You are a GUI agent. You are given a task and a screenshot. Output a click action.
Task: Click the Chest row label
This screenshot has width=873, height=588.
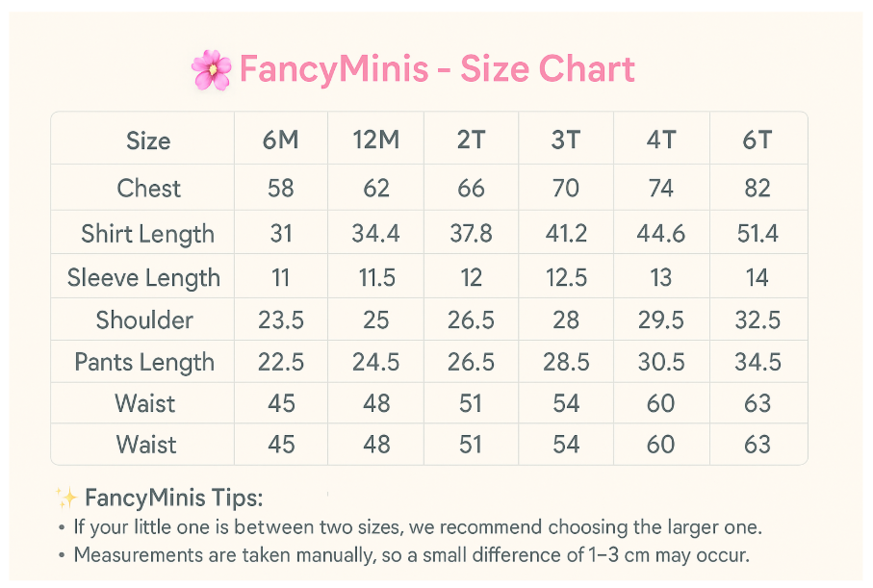click(x=148, y=189)
